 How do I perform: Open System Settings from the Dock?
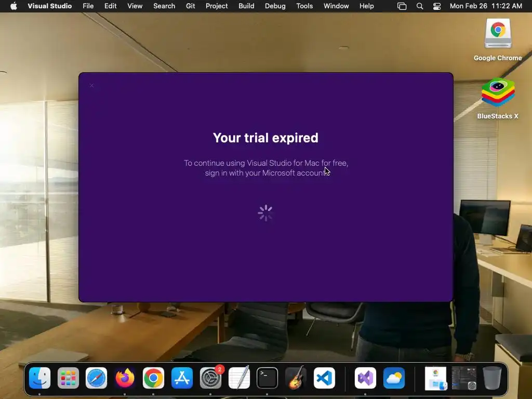(x=210, y=378)
